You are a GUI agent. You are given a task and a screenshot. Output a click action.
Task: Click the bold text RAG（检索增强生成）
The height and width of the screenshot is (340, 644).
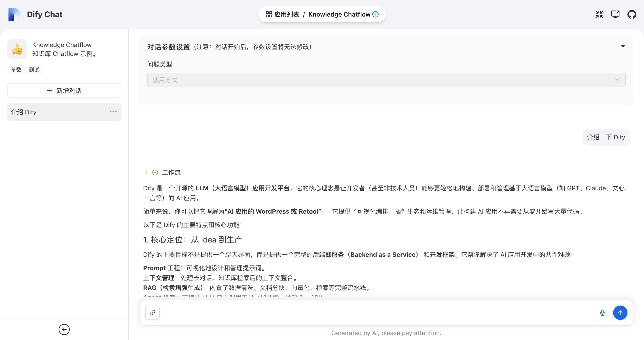tap(173, 288)
